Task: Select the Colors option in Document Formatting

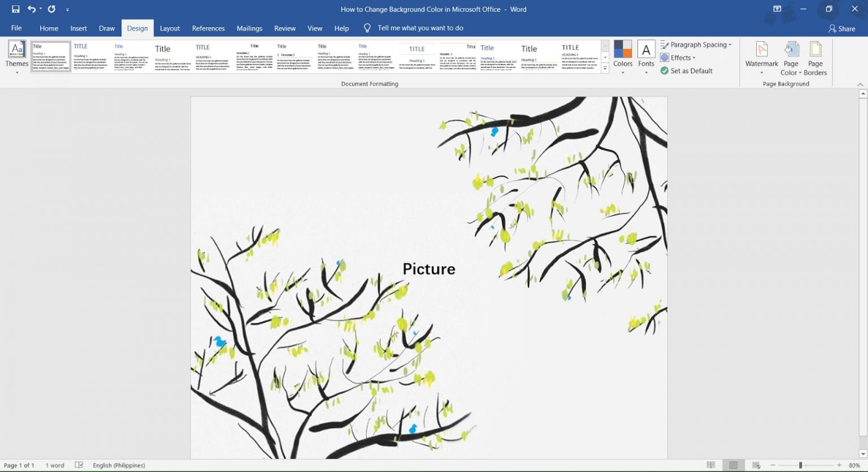Action: pyautogui.click(x=623, y=55)
